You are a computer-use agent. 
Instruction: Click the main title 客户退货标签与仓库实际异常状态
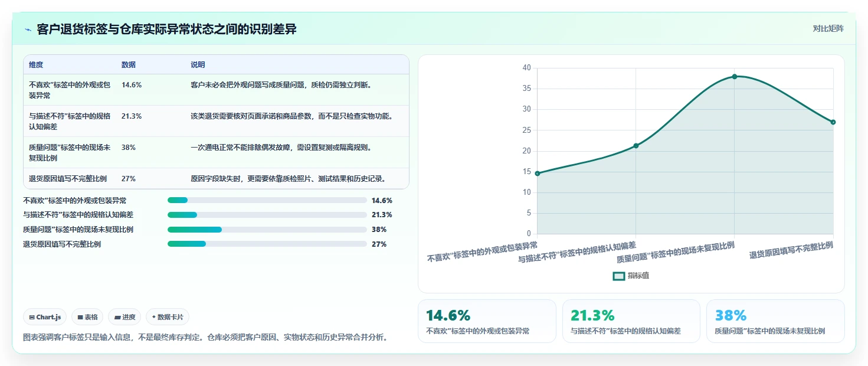[x=166, y=30]
